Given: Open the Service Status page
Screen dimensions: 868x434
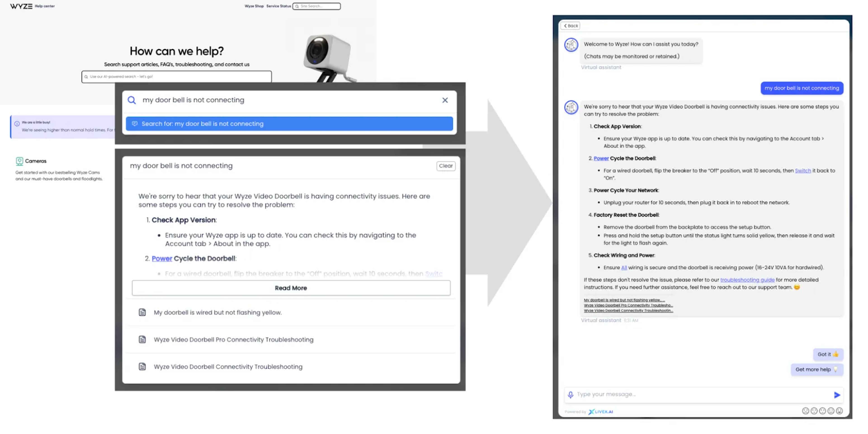Looking at the screenshot, I should tap(278, 6).
